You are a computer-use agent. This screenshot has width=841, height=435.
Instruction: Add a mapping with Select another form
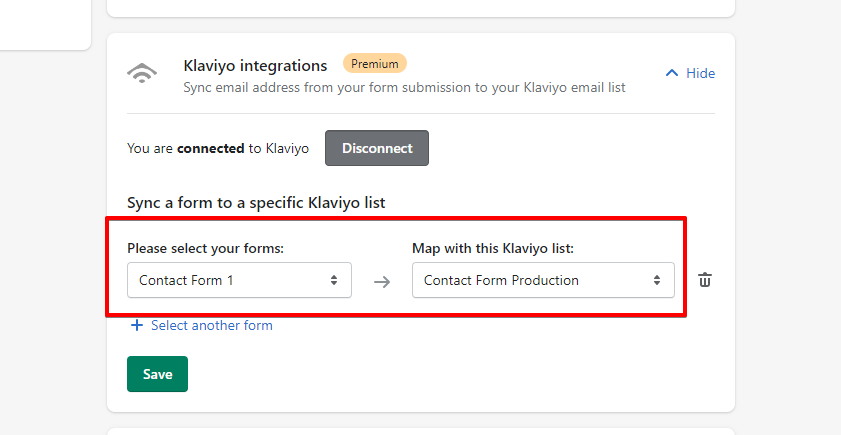(202, 325)
